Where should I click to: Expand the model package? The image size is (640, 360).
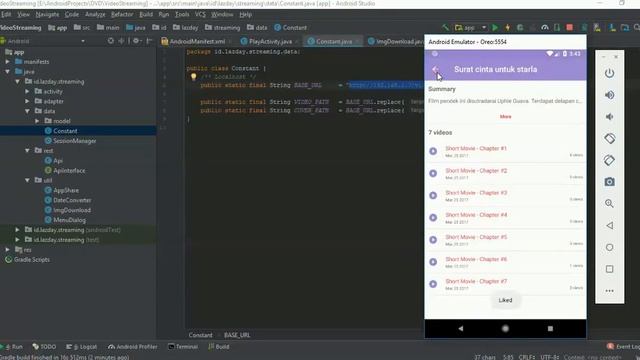[37, 121]
